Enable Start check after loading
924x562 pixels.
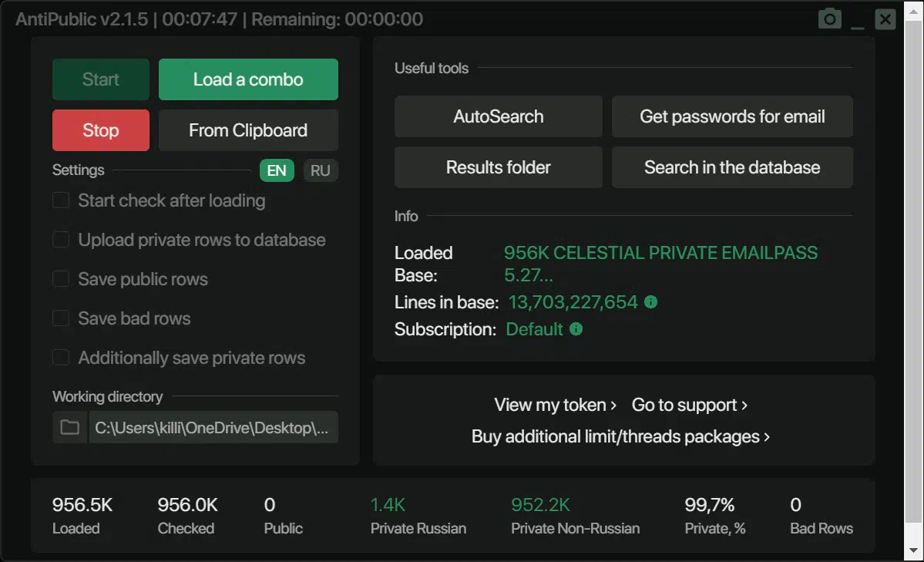61,200
